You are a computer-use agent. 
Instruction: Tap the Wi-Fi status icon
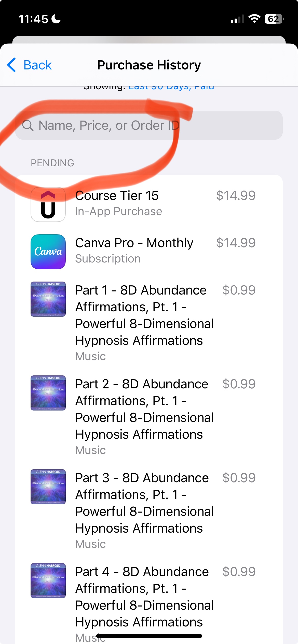click(x=254, y=19)
